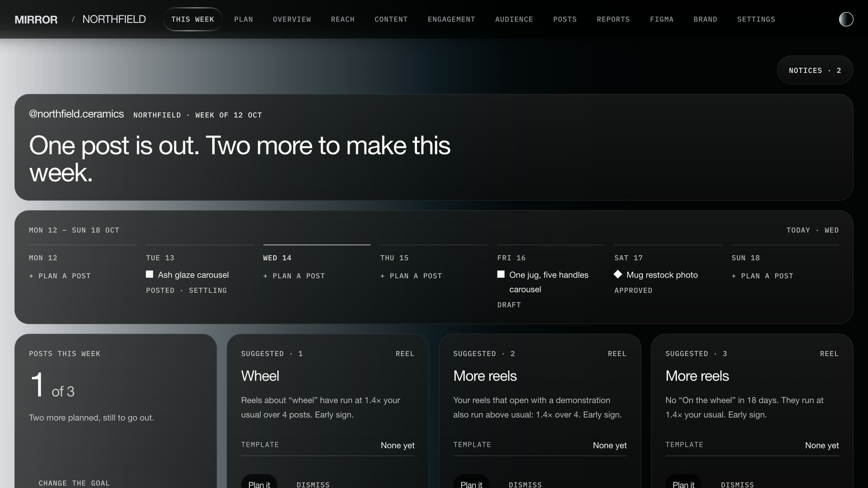Viewport: 868px width, 488px height.
Task: Dismiss the Wheel suggestion
Action: 313,485
